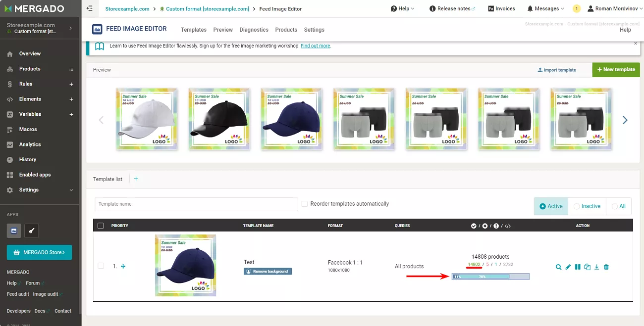Open Image audit link in sidebar footer
The width and height of the screenshot is (644, 326).
pos(46,294)
